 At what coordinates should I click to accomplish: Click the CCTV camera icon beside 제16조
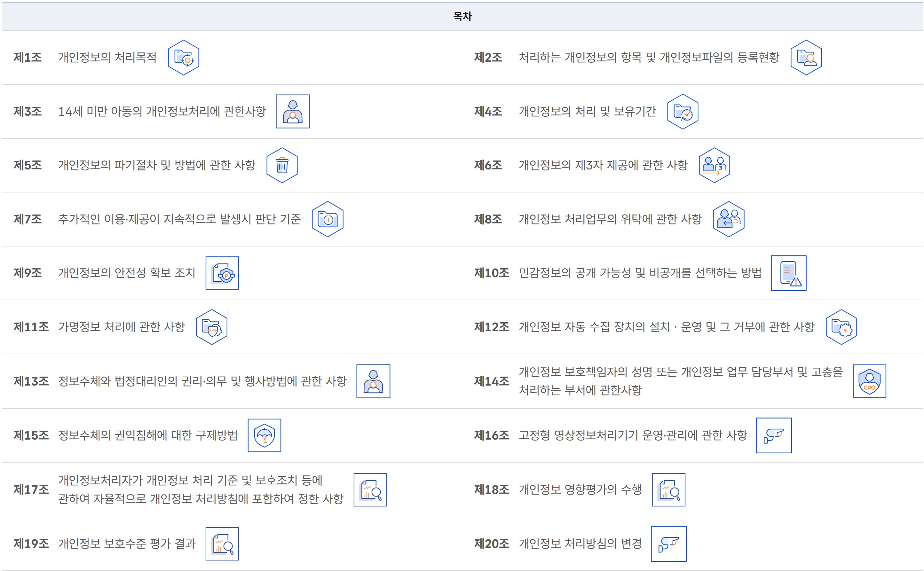(774, 435)
